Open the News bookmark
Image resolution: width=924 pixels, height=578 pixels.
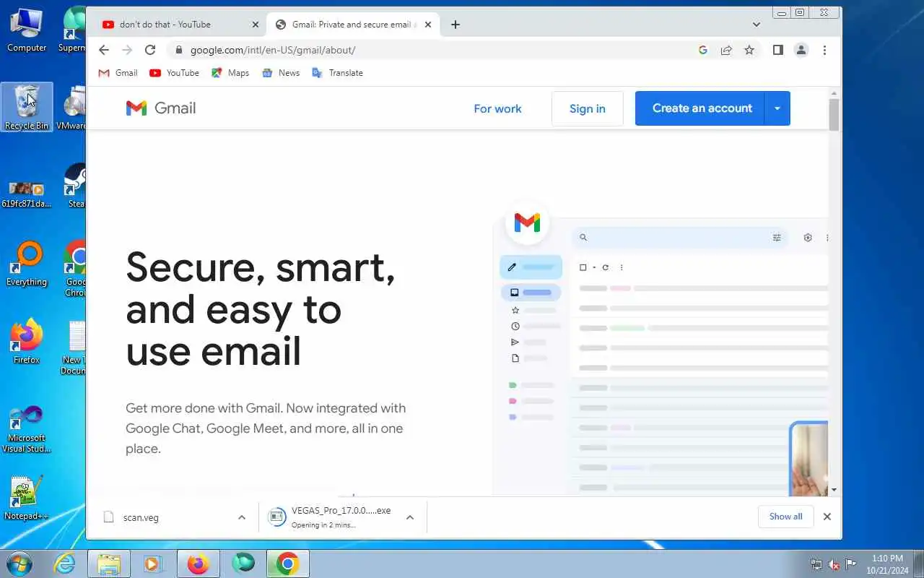(281, 73)
